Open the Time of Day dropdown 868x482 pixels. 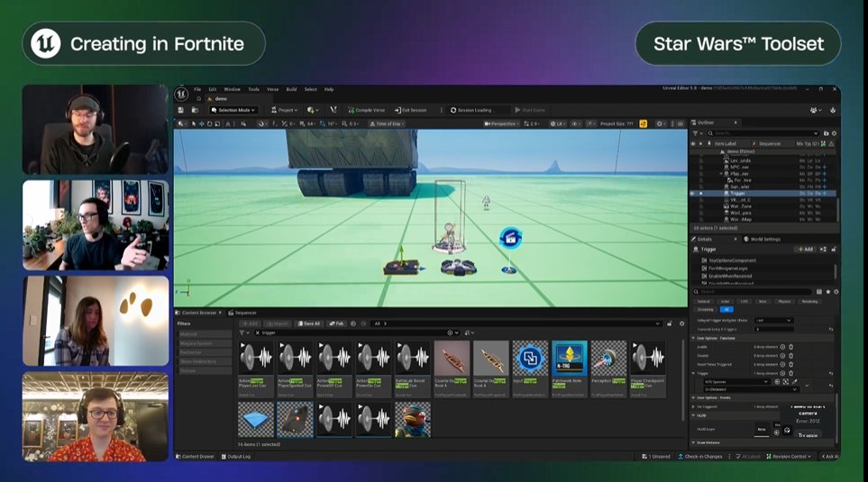pos(388,124)
